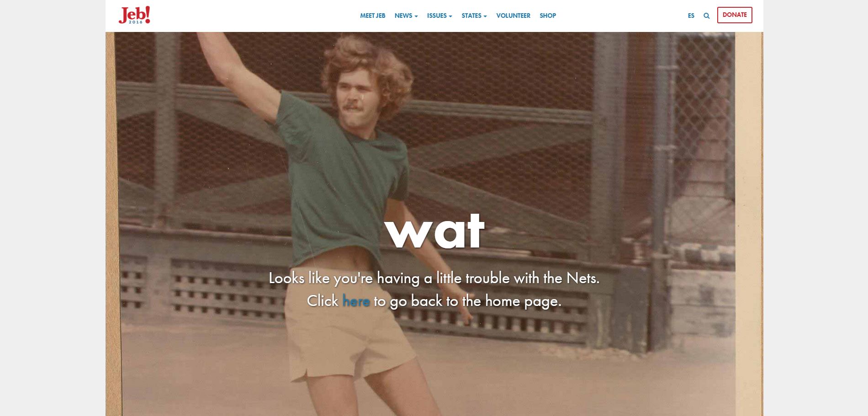This screenshot has width=868, height=416.
Task: Open the search magnifier icon
Action: (x=706, y=16)
